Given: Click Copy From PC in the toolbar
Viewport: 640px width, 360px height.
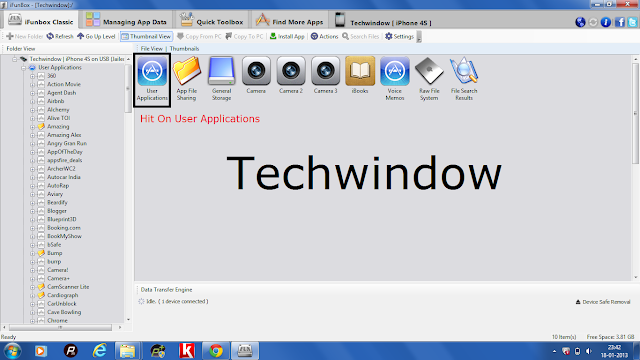Looking at the screenshot, I should pos(199,36).
